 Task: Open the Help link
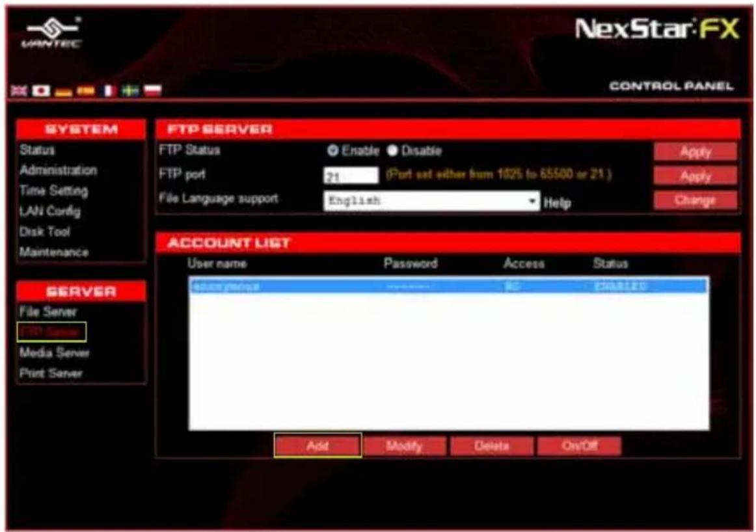coord(558,203)
